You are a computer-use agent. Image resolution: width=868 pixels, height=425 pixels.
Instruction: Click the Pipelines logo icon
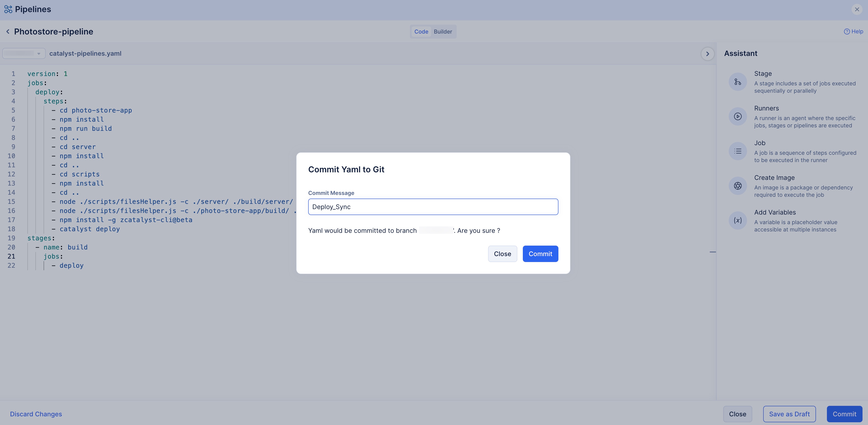[x=8, y=9]
